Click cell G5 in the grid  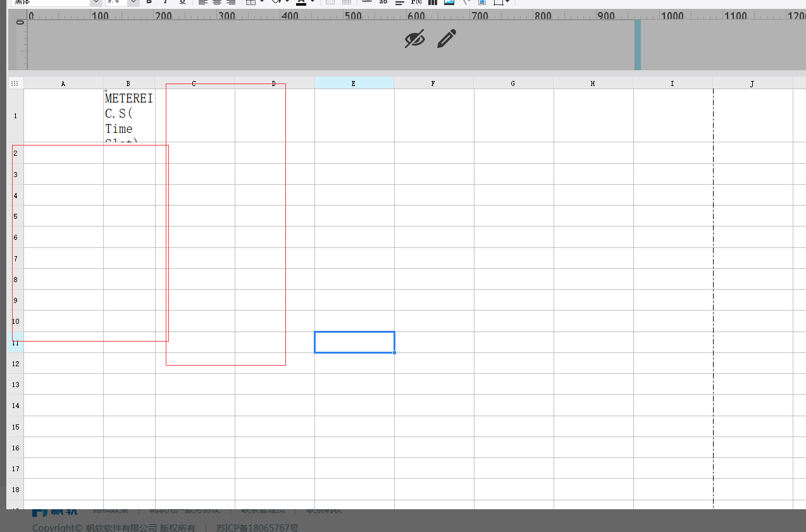point(514,216)
